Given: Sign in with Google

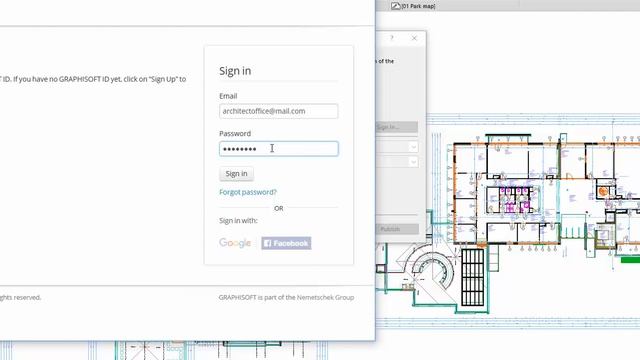Looking at the screenshot, I should 235,243.
